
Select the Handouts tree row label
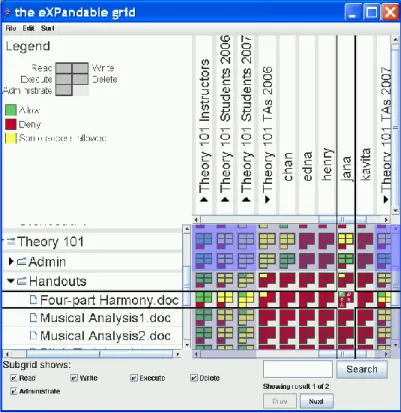tap(57, 281)
